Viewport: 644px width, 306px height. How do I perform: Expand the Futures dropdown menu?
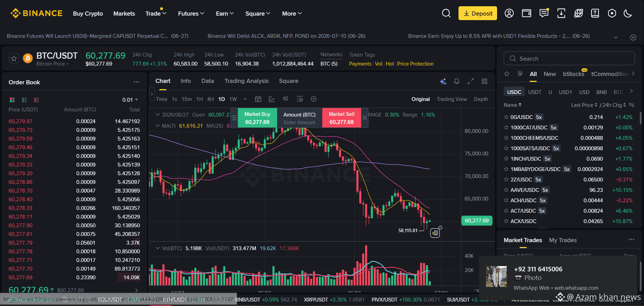tap(191, 14)
